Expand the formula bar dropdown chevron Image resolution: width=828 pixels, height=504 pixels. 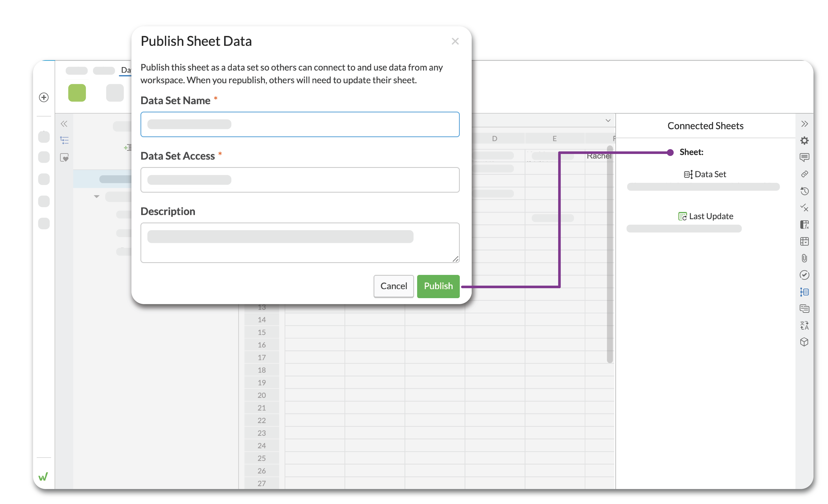pos(608,121)
